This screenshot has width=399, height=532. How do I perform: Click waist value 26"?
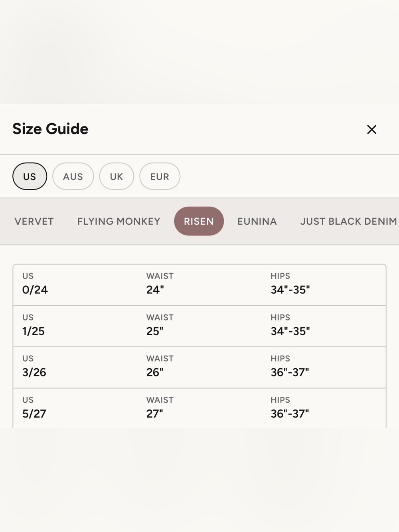coord(155,372)
